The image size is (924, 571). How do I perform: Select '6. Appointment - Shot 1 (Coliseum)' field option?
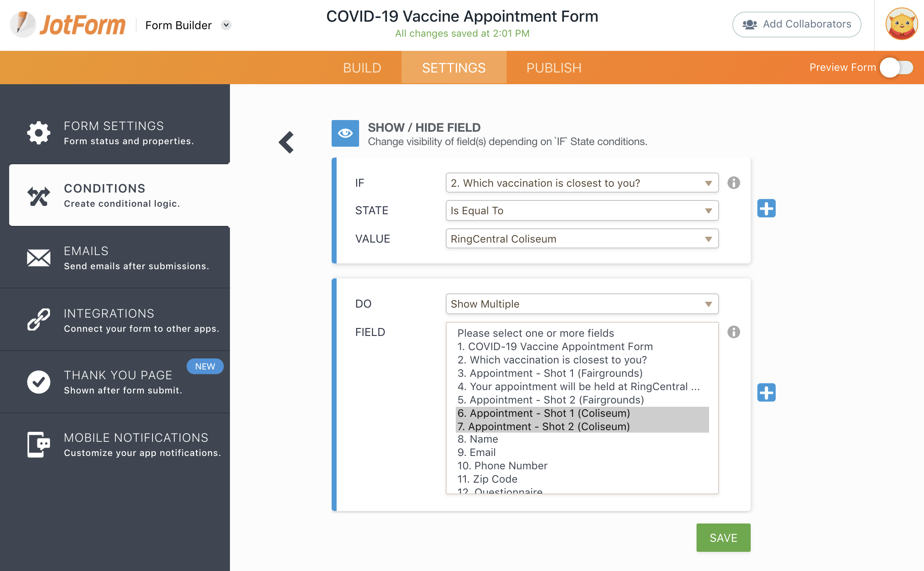point(543,413)
